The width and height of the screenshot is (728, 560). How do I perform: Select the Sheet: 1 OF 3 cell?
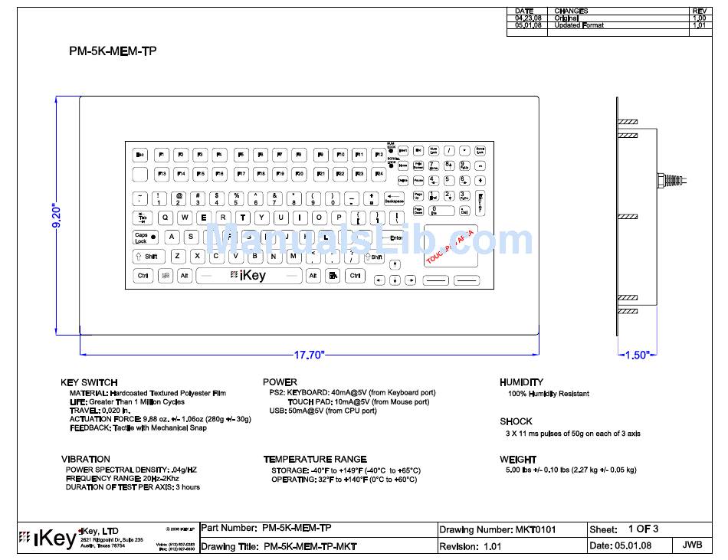[650, 530]
